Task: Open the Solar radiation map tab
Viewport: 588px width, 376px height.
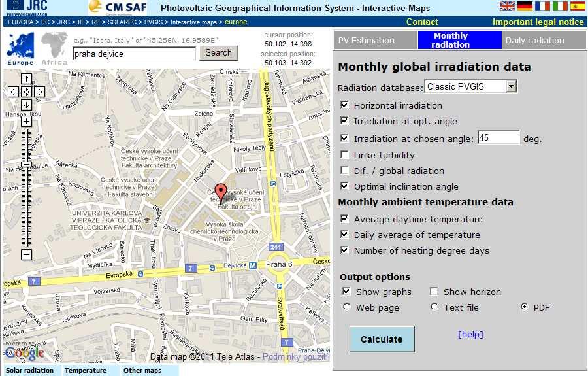Action: click(x=30, y=370)
